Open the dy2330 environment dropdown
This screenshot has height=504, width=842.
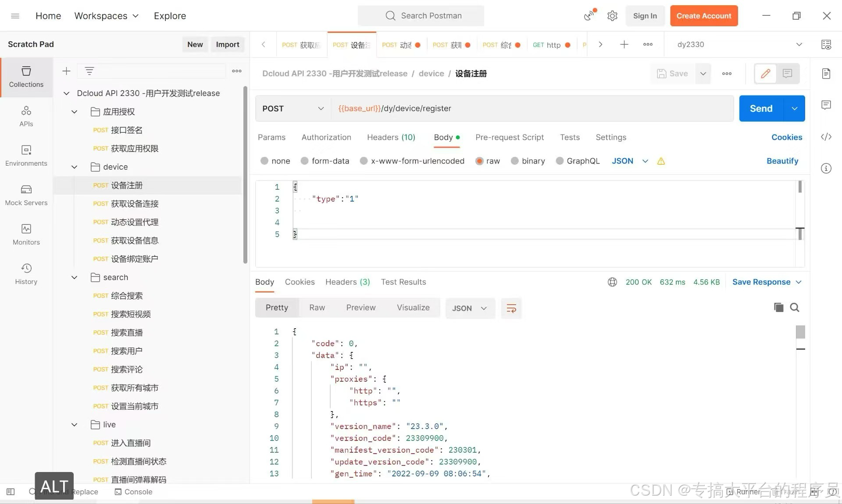coord(739,44)
